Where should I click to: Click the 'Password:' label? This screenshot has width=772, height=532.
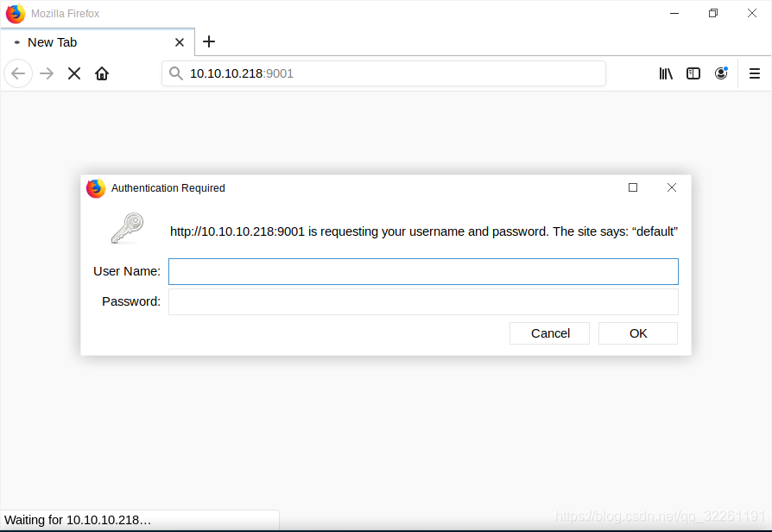click(x=131, y=301)
